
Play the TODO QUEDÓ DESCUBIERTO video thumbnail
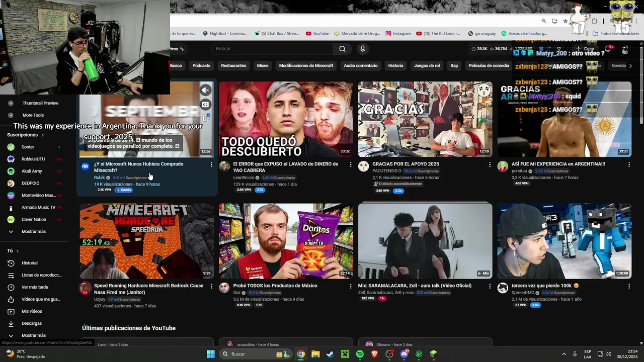pyautogui.click(x=286, y=120)
